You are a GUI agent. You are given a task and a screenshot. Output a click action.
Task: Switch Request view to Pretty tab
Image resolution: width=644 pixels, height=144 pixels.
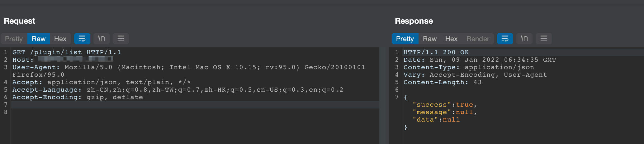pyautogui.click(x=14, y=39)
